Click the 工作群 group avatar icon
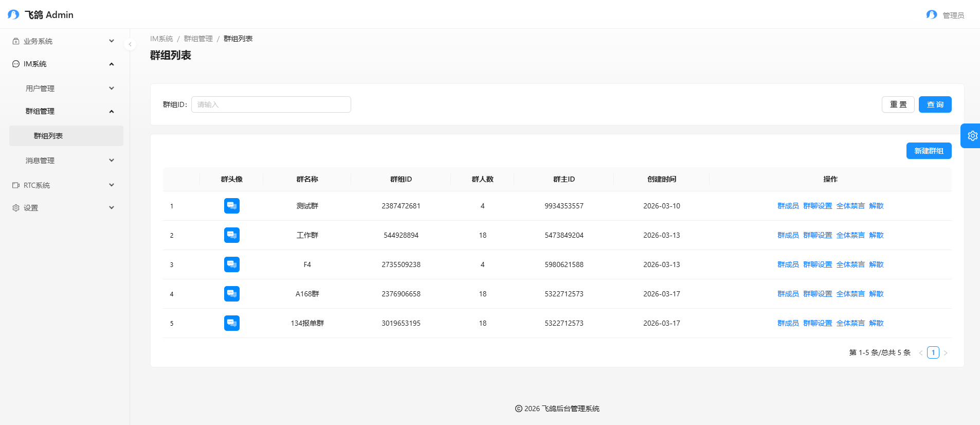 (232, 235)
